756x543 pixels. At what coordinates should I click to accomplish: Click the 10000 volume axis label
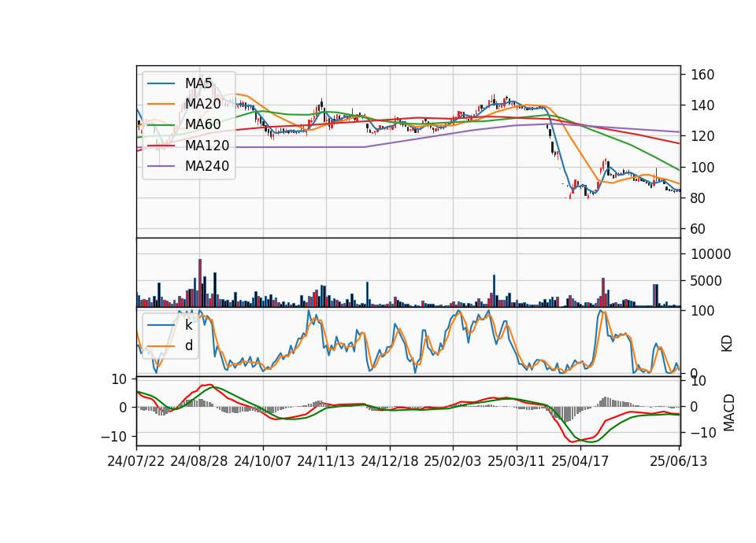710,254
